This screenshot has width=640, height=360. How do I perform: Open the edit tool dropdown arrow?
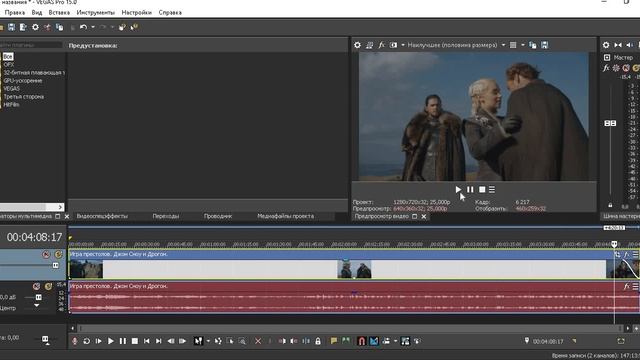[x=208, y=341]
